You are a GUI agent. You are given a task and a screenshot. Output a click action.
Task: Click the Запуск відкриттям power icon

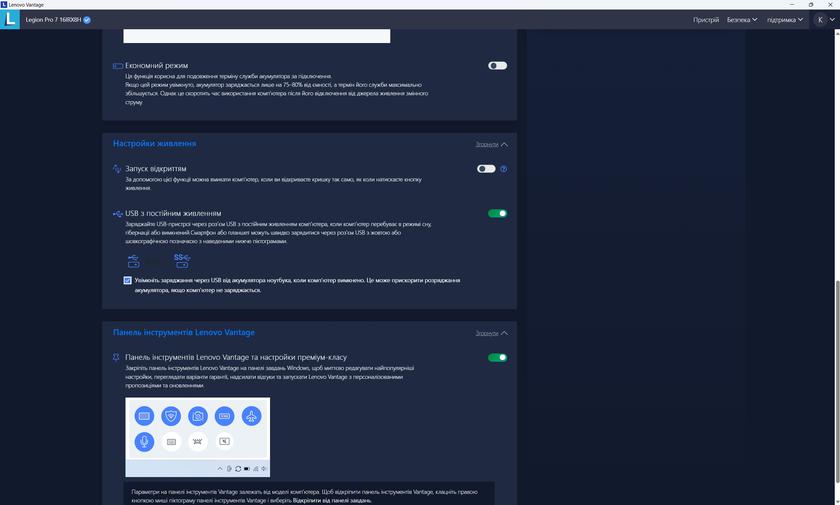(117, 169)
